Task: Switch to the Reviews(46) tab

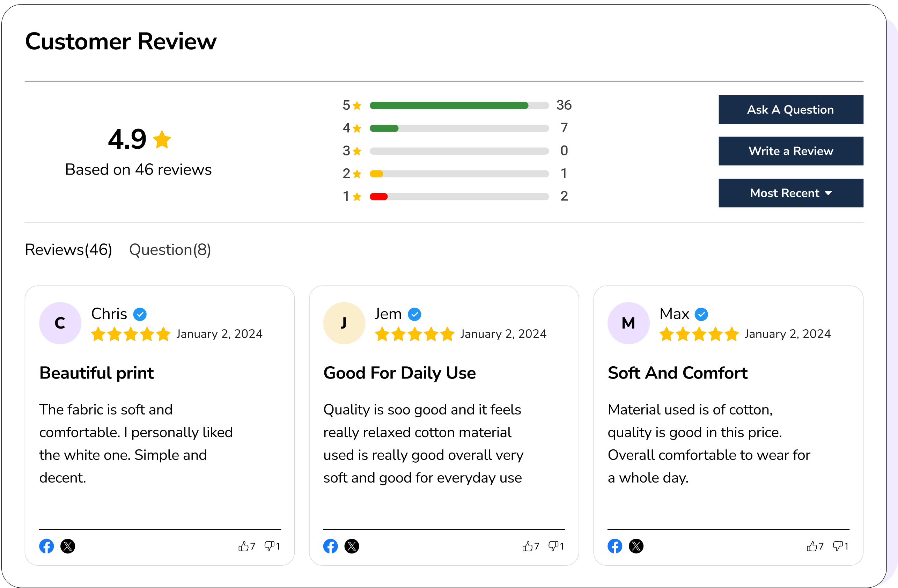Action: (x=69, y=250)
